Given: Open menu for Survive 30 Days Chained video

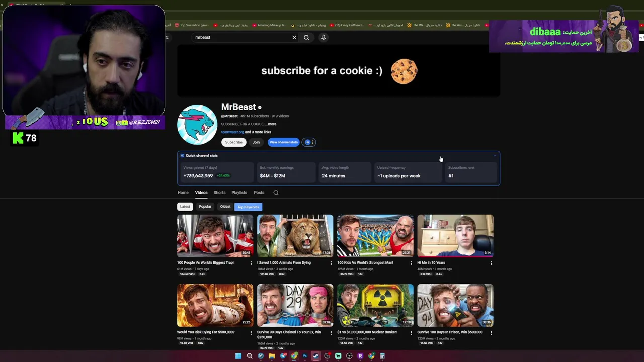Looking at the screenshot, I should click(331, 332).
